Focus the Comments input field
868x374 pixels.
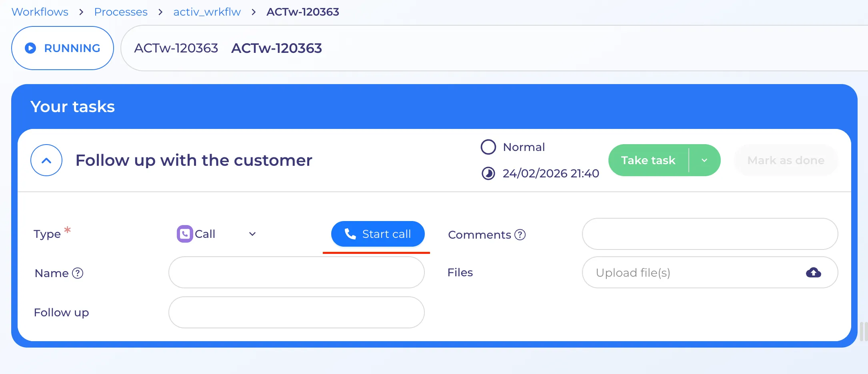710,234
